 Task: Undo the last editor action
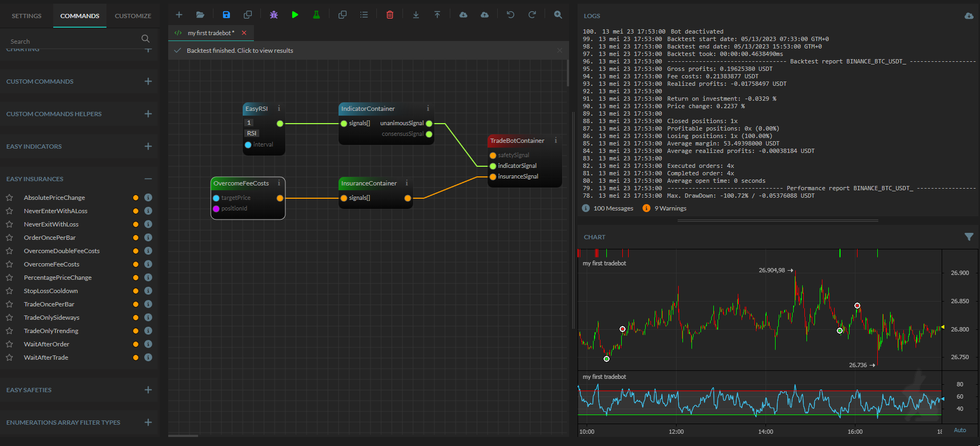tap(510, 15)
